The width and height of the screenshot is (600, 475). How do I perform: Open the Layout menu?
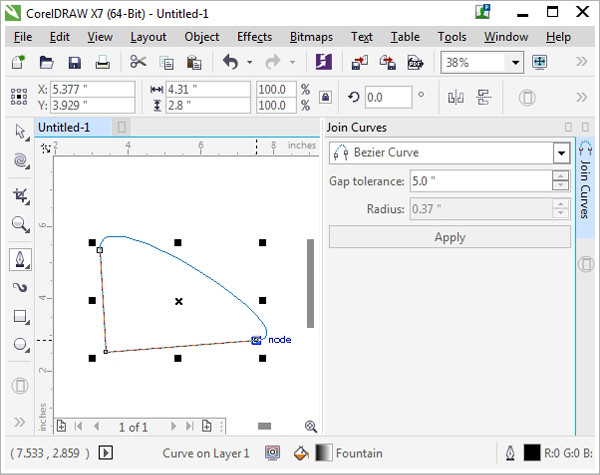tap(148, 37)
